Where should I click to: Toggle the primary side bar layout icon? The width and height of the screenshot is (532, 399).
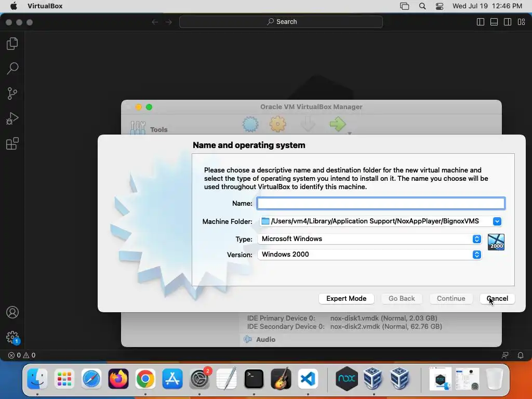[x=481, y=22]
